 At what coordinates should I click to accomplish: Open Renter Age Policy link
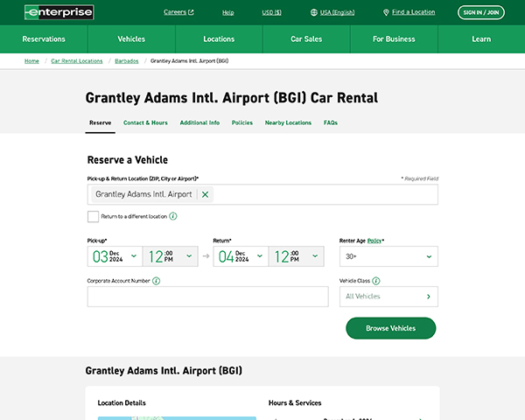pyautogui.click(x=374, y=241)
